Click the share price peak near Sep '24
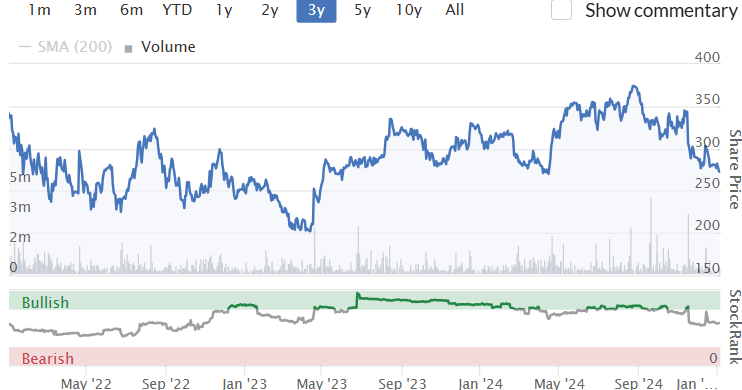 pos(634,86)
